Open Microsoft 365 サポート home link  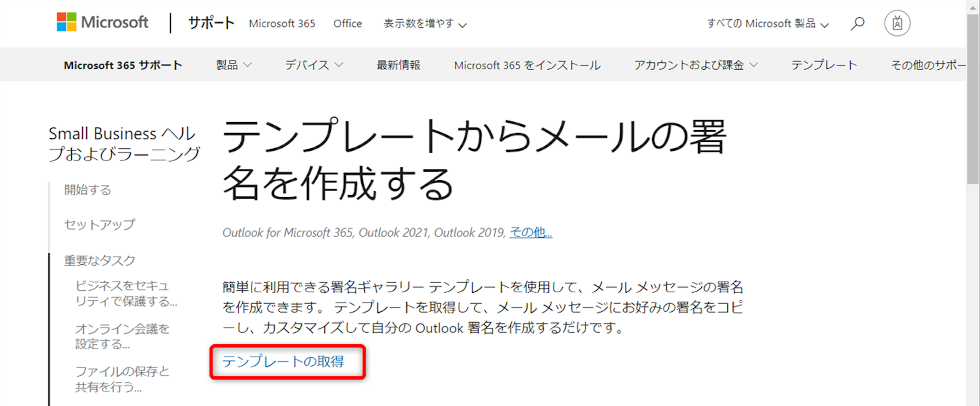[123, 65]
